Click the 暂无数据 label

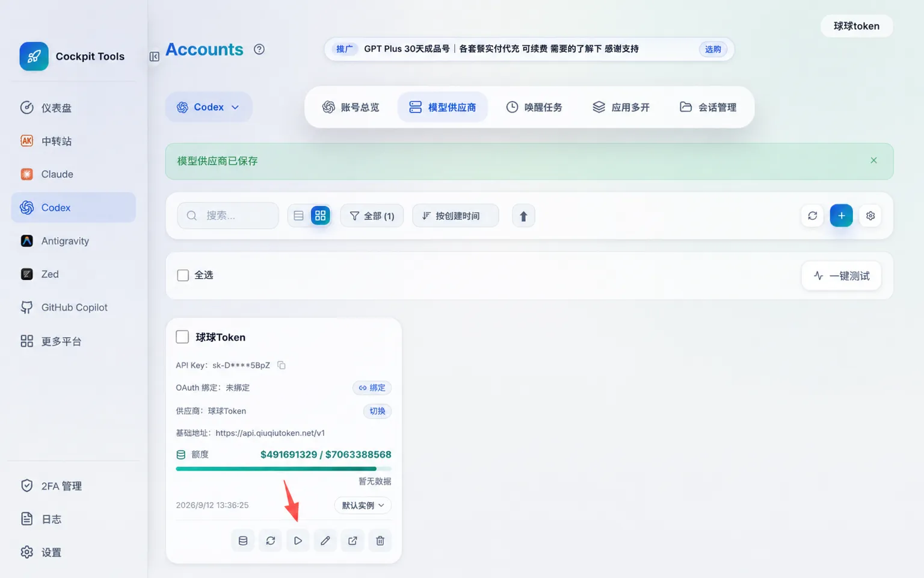pyautogui.click(x=375, y=481)
